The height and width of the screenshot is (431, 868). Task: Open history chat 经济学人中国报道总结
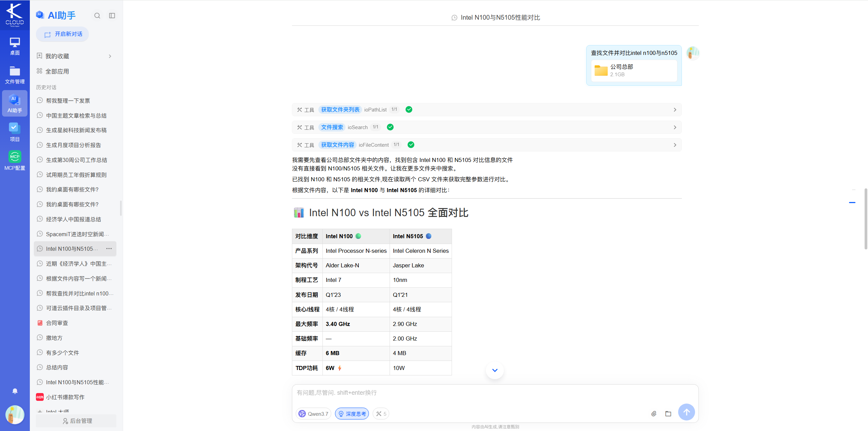point(75,219)
